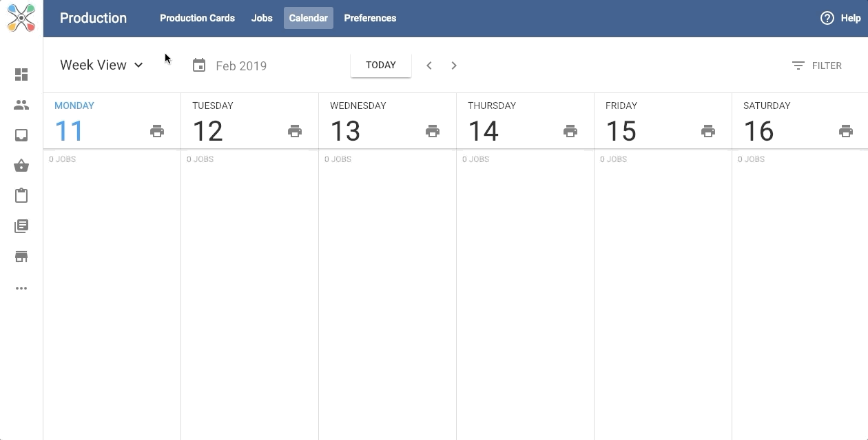Image resolution: width=868 pixels, height=440 pixels.
Task: Open the Week View dropdown
Action: pos(101,65)
